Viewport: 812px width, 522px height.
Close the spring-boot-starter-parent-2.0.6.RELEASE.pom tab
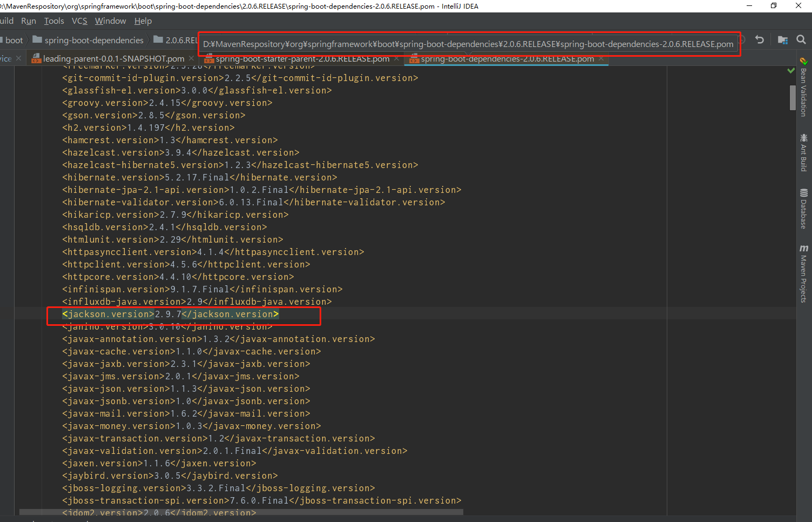pyautogui.click(x=397, y=58)
